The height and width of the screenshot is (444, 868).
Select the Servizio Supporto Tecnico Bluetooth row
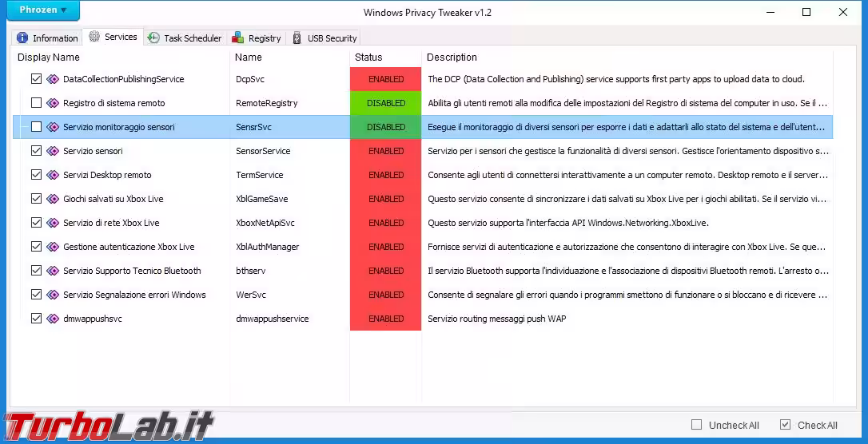click(132, 271)
